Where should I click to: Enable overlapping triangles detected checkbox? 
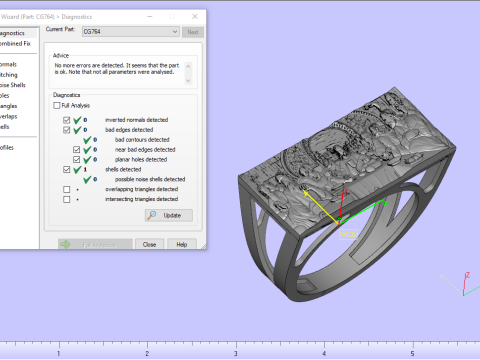pos(67,189)
